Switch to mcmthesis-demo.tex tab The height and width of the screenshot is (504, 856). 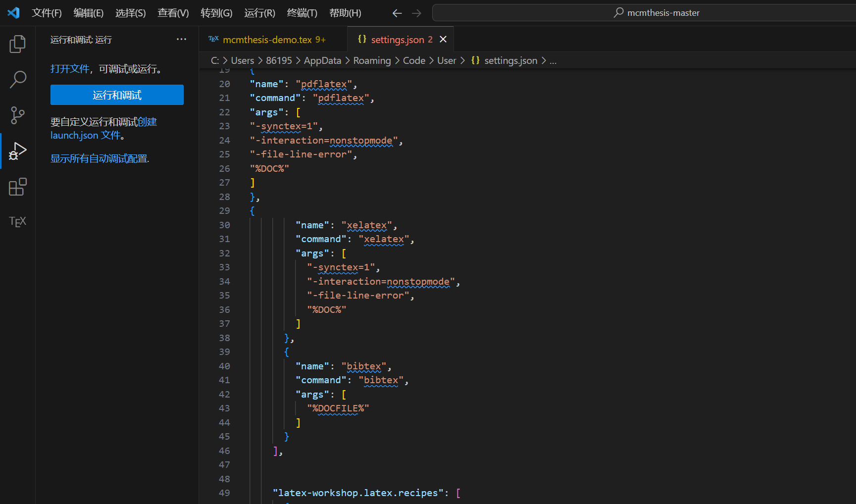(273, 39)
